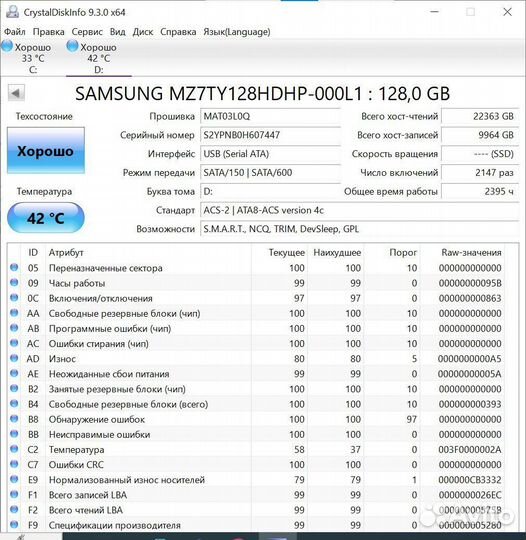Click the total host reads value 22363 GB
The height and width of the screenshot is (540, 526).
click(480, 116)
